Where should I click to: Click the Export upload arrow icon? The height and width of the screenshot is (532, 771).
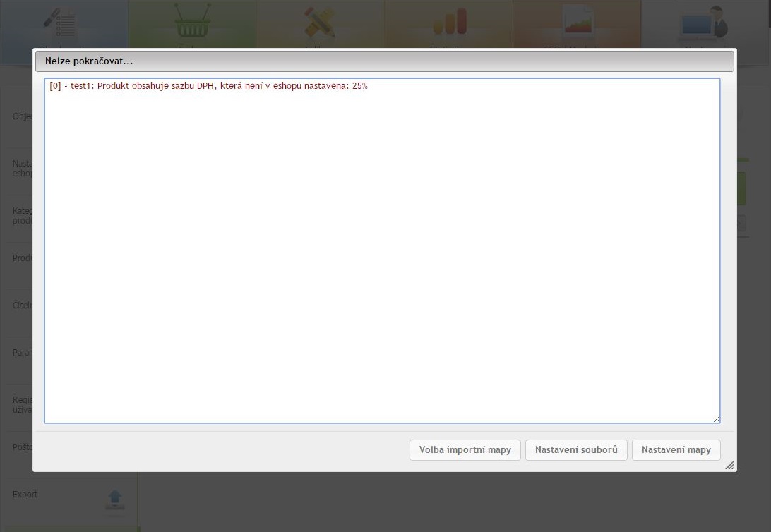pyautogui.click(x=115, y=500)
